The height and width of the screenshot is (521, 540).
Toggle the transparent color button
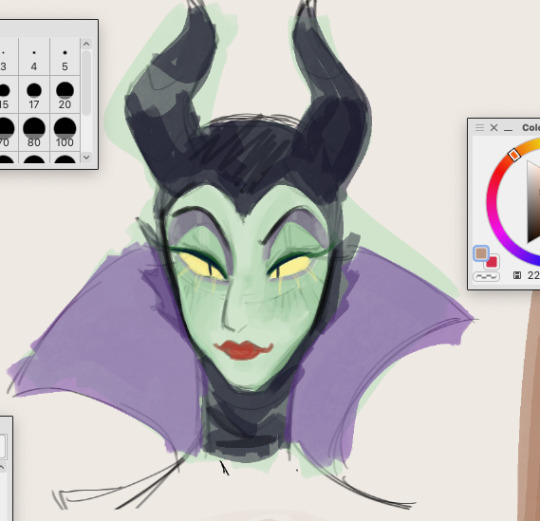486,276
